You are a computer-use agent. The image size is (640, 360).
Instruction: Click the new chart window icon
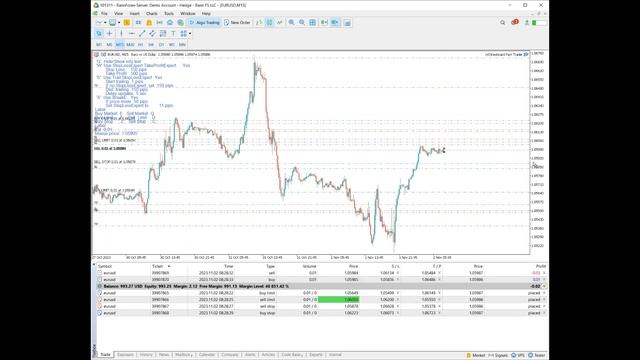pos(112,23)
